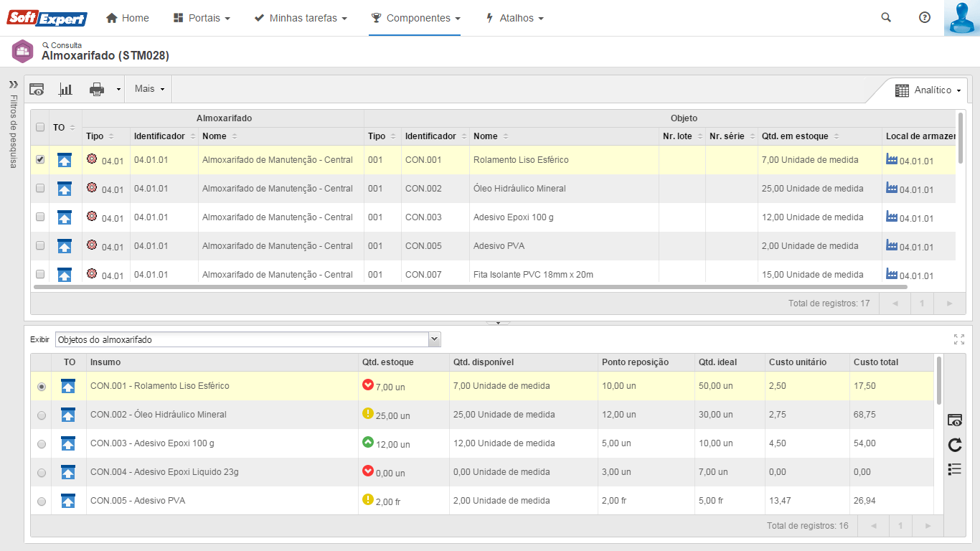Image resolution: width=980 pixels, height=551 pixels.
Task: Open the Minhas tarefas menu
Action: pos(301,18)
